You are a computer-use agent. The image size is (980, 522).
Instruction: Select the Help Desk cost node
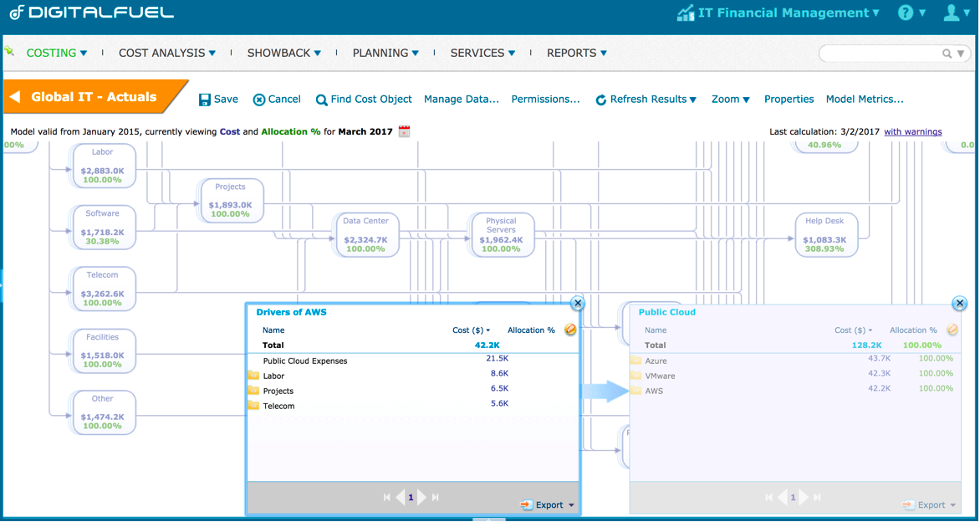point(824,234)
